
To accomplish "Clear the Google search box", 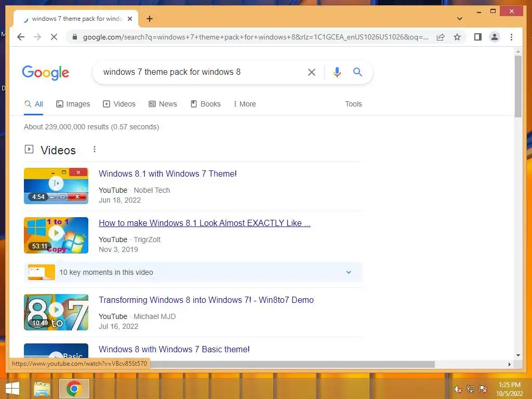I will (312, 72).
